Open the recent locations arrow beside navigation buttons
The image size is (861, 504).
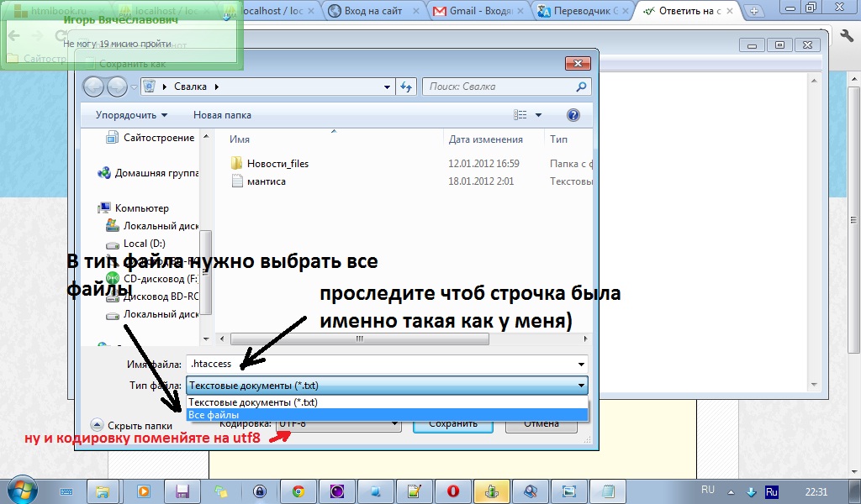point(134,87)
